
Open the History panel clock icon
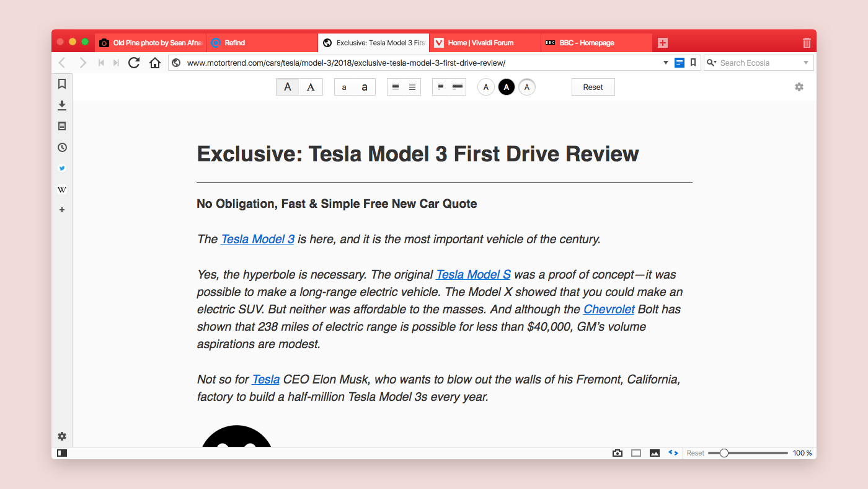click(x=62, y=148)
